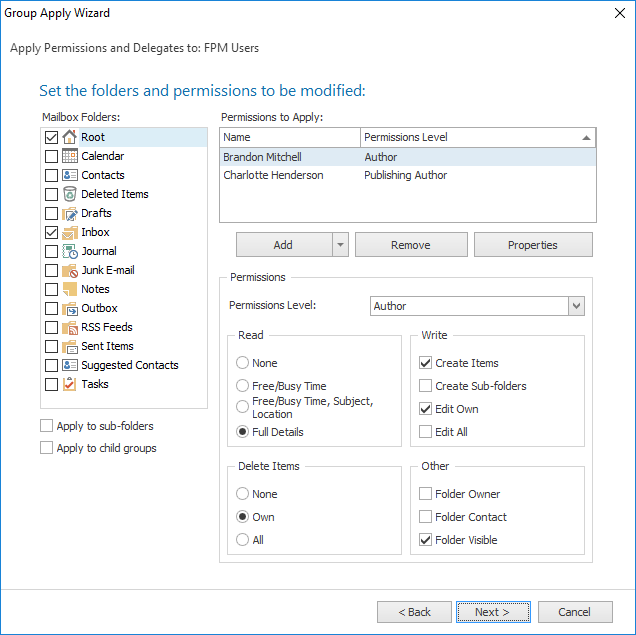Click the Outbox folder icon
The height and width of the screenshot is (635, 636).
(x=70, y=309)
